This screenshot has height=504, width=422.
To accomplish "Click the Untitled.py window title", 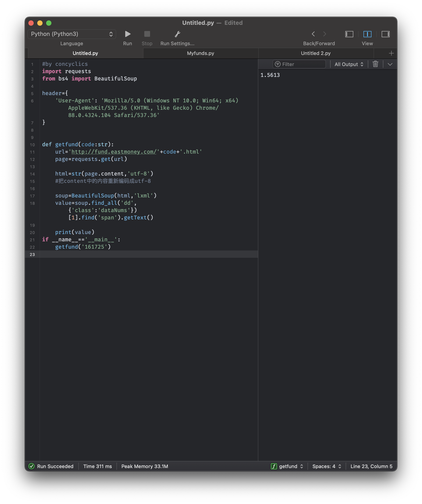I will [198, 23].
